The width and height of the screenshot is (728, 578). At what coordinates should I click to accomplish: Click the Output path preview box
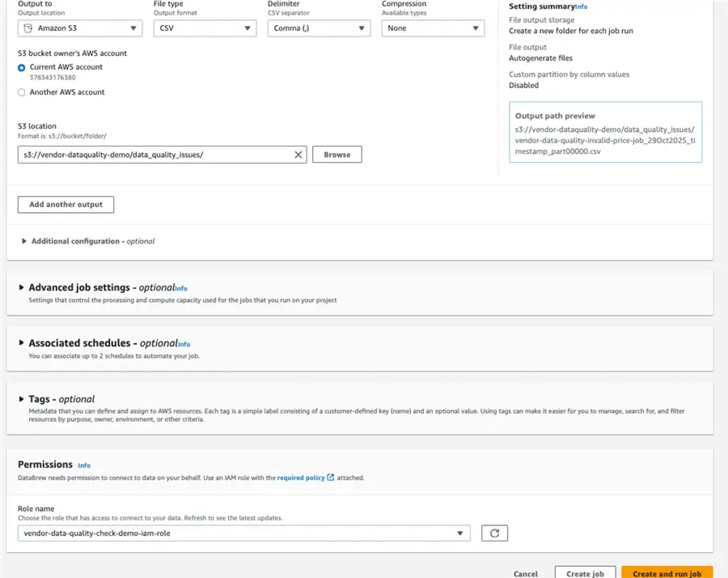[x=605, y=132]
